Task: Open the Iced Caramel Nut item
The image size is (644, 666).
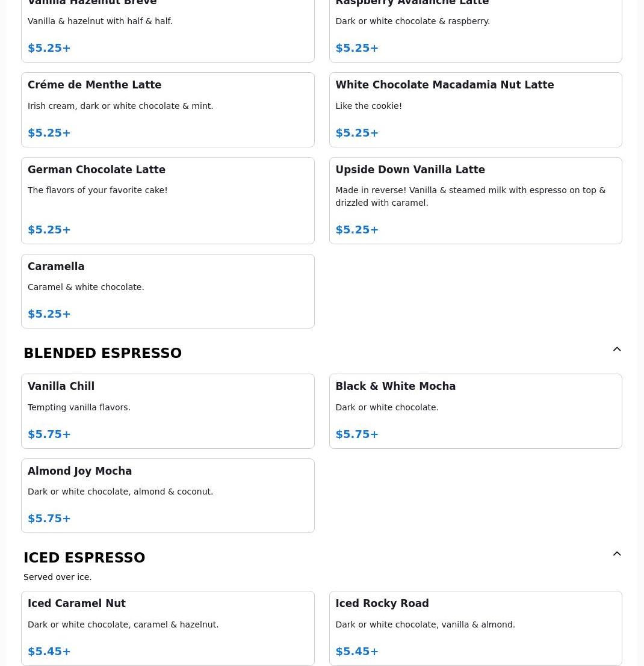Action: (x=167, y=628)
